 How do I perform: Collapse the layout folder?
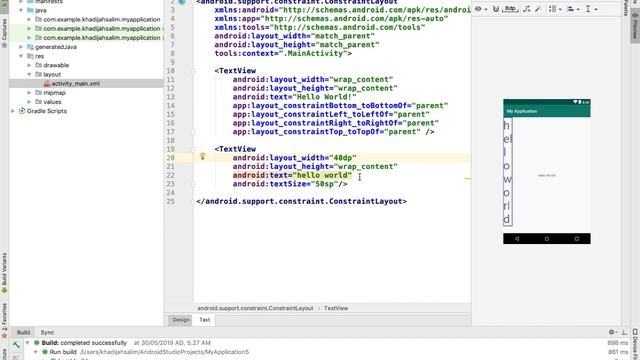(x=29, y=74)
